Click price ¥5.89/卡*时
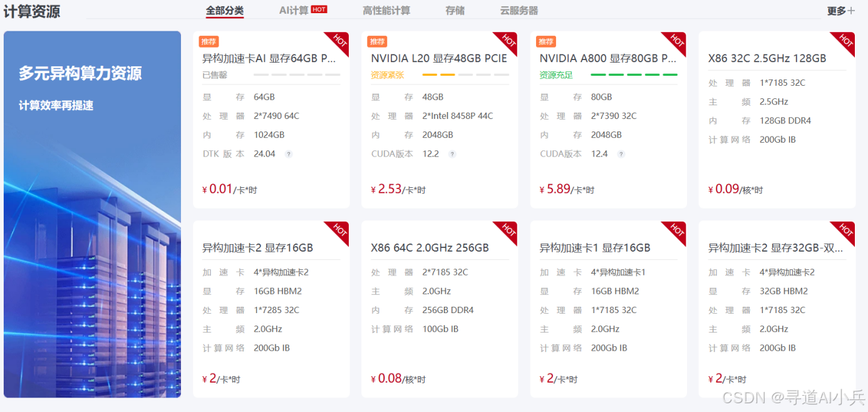 567,189
